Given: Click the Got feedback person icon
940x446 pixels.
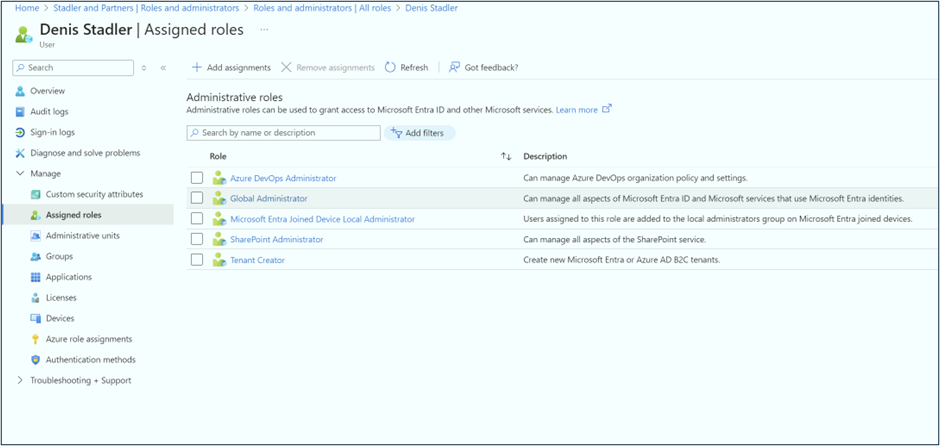Looking at the screenshot, I should tap(455, 67).
